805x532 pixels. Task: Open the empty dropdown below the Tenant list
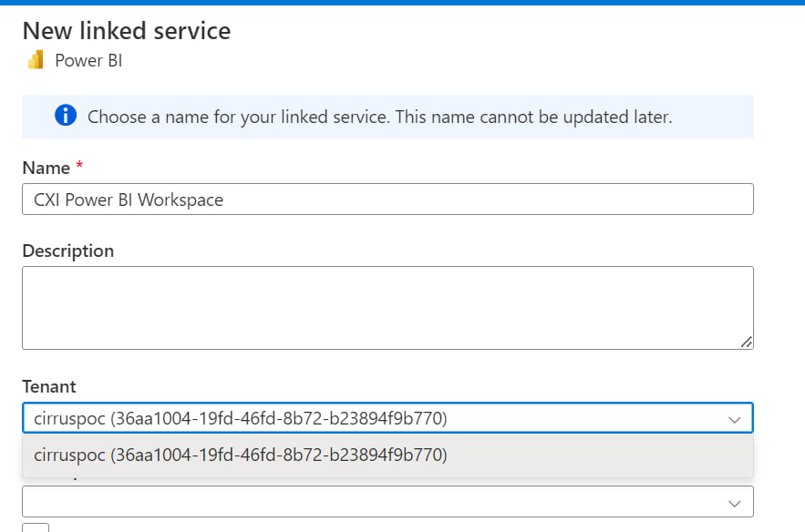387,502
